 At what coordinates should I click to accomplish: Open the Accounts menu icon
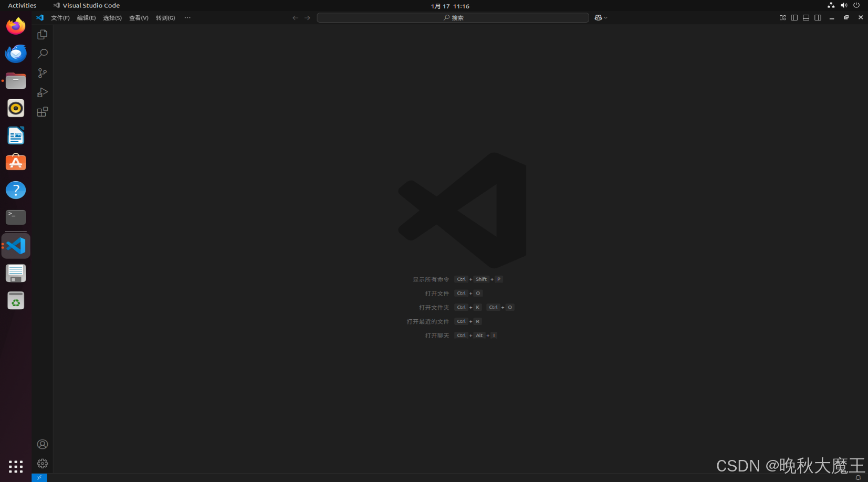(43, 444)
